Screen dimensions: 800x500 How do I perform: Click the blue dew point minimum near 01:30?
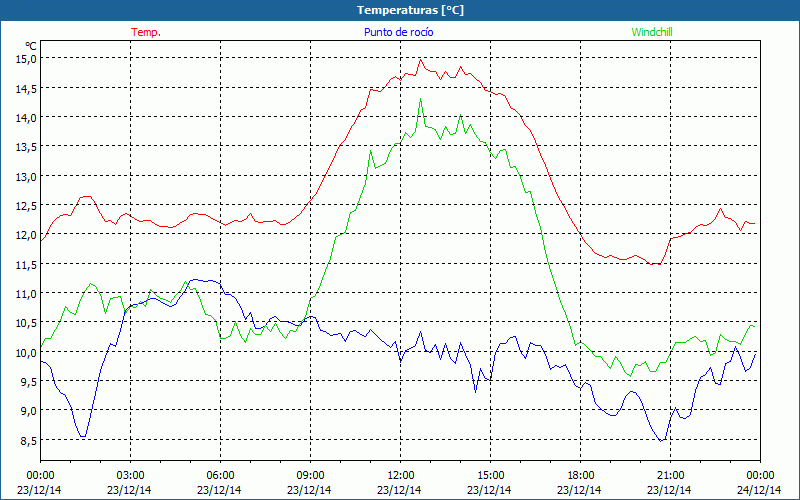83,436
